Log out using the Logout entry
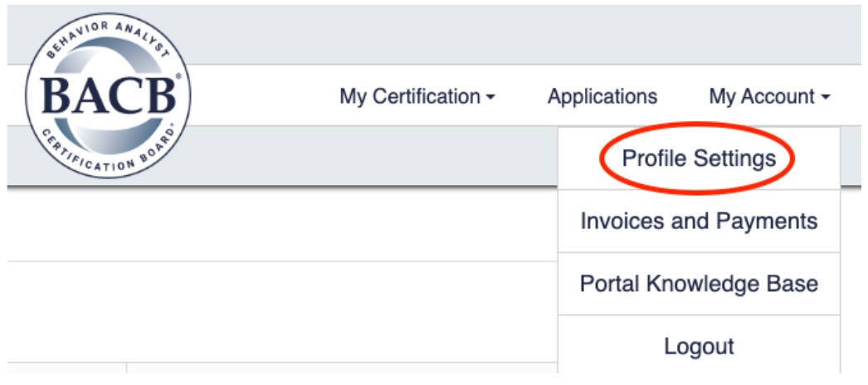Image resolution: width=868 pixels, height=385 pixels. point(699,346)
